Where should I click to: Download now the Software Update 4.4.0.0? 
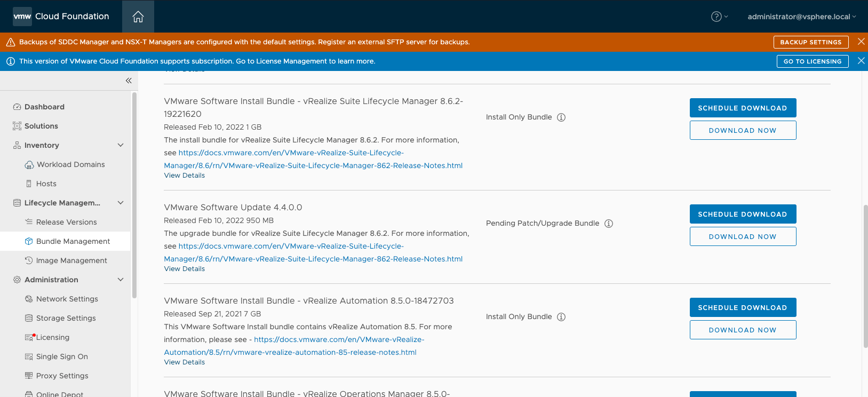pos(743,236)
